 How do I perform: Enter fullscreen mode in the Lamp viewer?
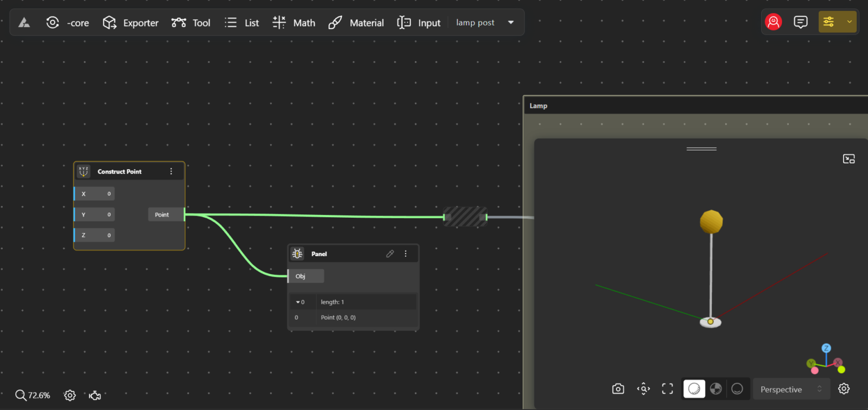(667, 389)
